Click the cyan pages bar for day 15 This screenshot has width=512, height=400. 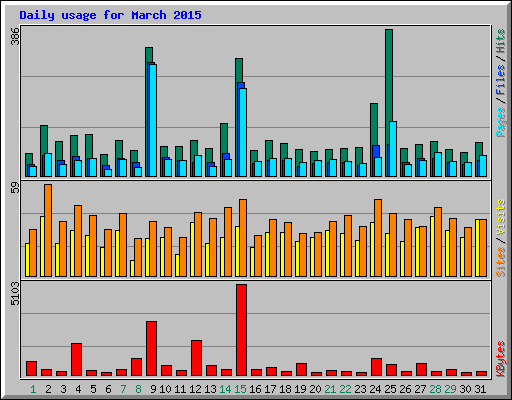243,132
